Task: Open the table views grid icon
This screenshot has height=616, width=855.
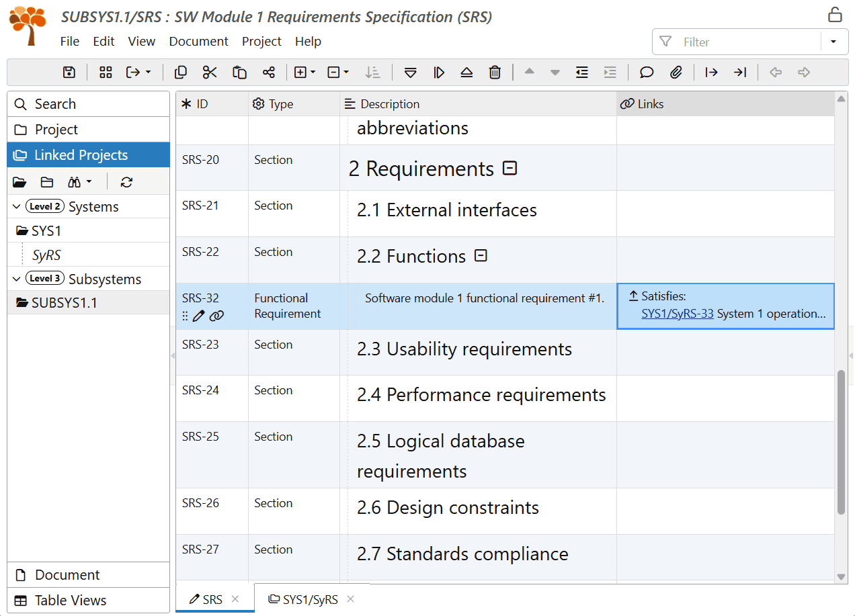Action: point(106,73)
